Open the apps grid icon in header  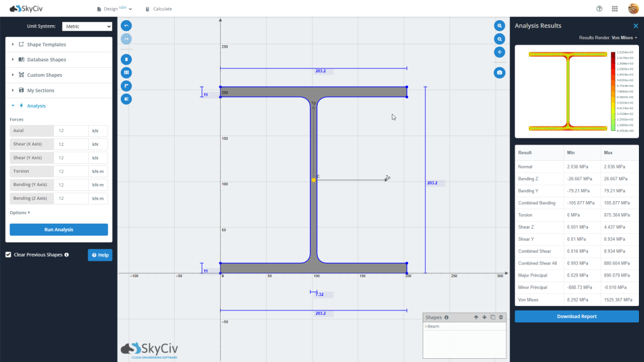(615, 9)
